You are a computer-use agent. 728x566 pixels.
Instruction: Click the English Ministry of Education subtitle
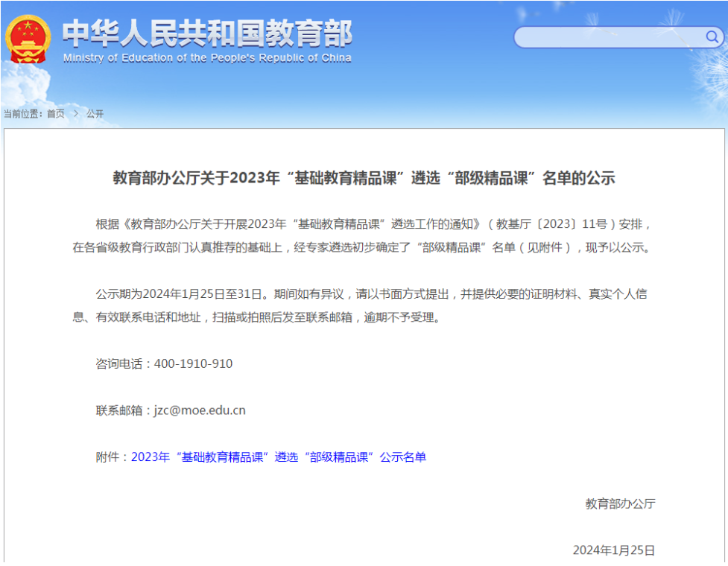(207, 58)
